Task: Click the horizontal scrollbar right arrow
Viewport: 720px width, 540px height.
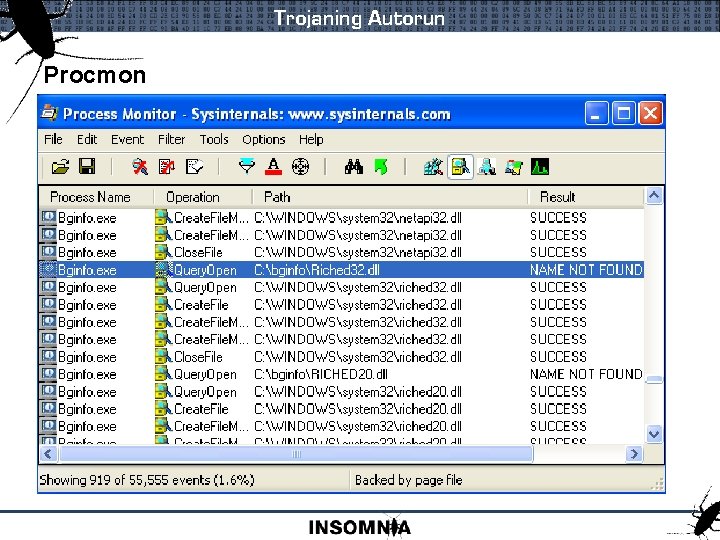Action: [634, 454]
